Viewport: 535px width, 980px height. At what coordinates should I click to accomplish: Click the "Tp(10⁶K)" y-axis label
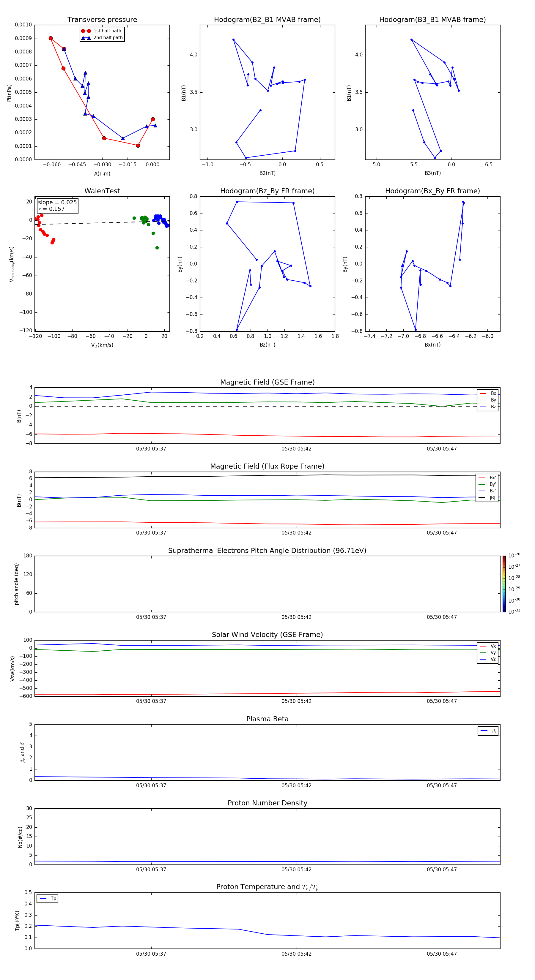pos(17,921)
